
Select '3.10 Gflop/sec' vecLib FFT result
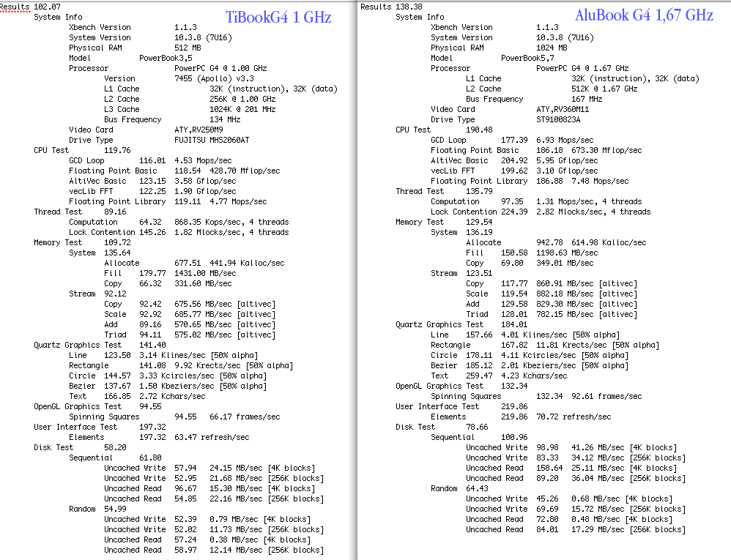[x=567, y=171]
